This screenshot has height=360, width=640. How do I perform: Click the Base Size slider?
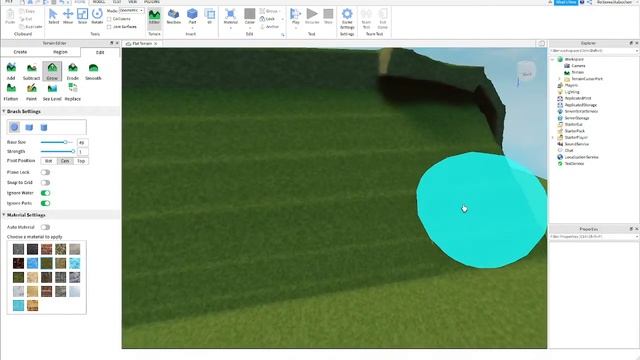57,142
